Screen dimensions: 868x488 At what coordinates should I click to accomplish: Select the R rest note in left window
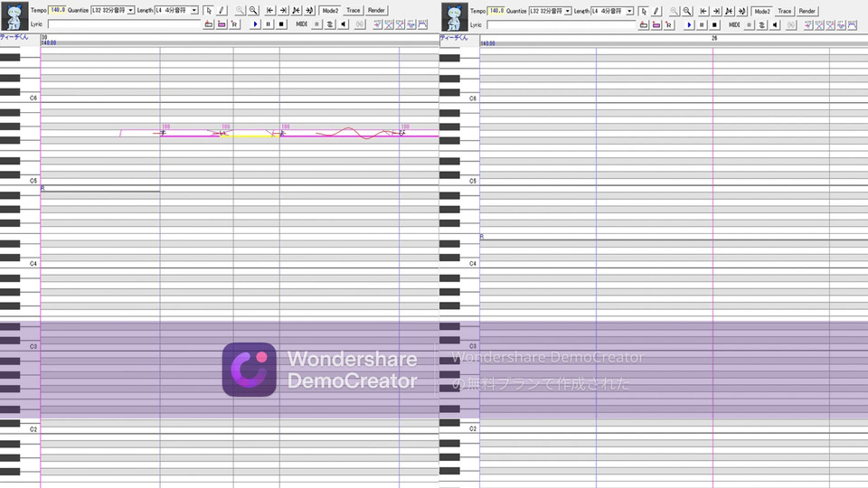pyautogui.click(x=100, y=191)
